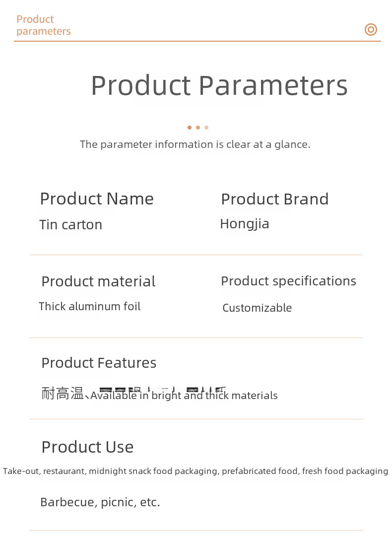The image size is (392, 541).
Task: Select the "Product Name" heading
Action: [x=97, y=199]
